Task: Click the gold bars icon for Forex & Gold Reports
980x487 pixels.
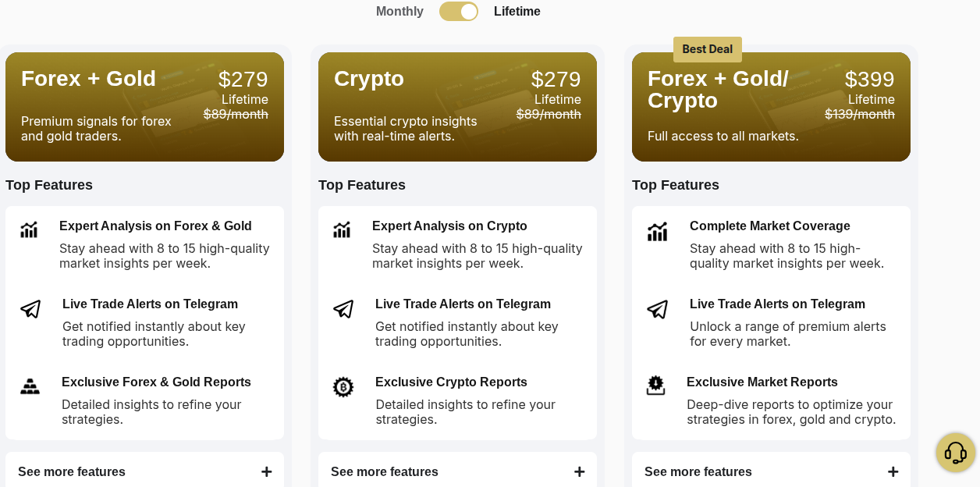Action: click(x=30, y=386)
